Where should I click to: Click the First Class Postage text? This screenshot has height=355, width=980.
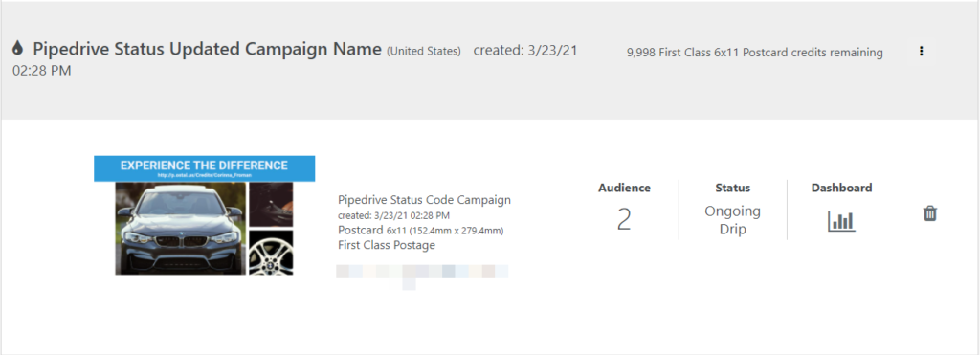(387, 245)
